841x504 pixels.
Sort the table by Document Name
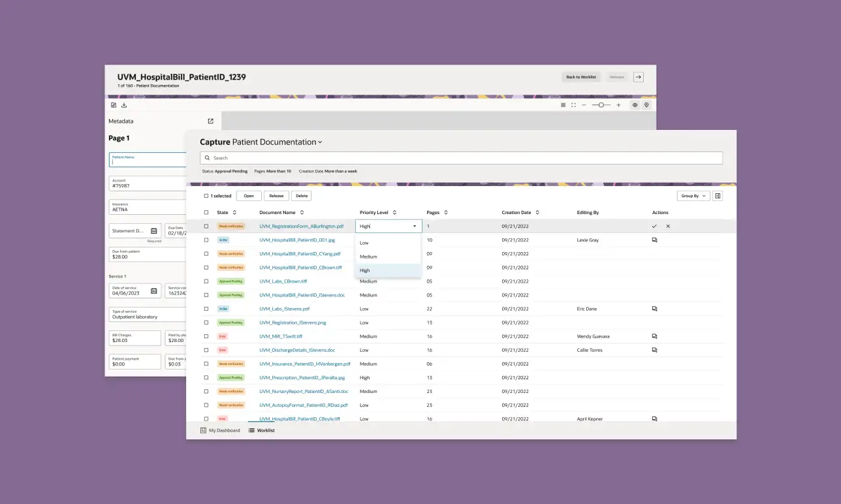[302, 212]
